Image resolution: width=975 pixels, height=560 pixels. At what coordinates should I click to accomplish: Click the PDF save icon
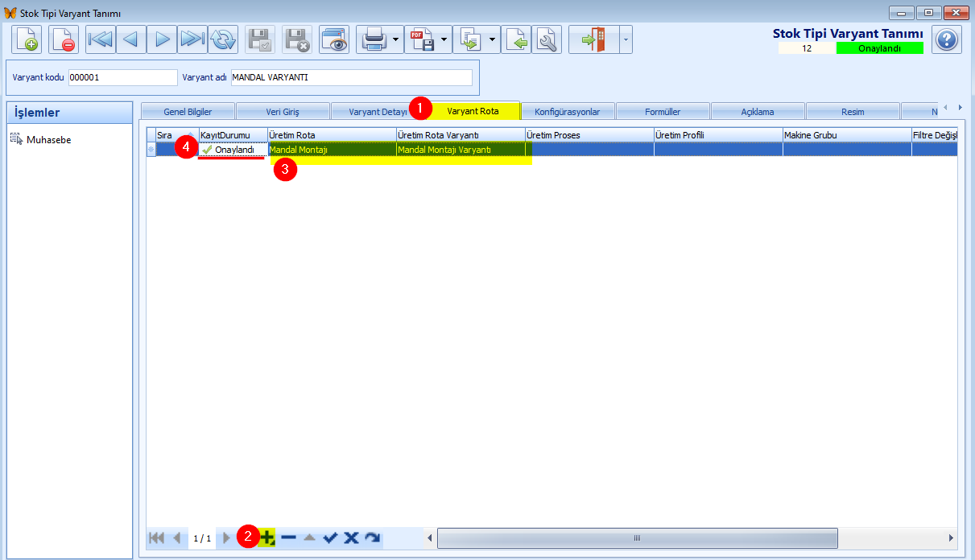(423, 39)
